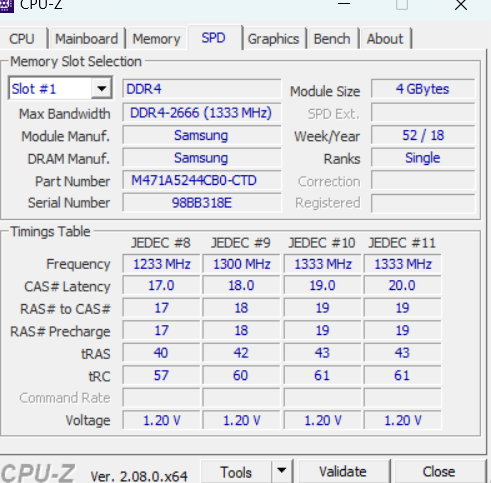
Task: Open the Mainboard tab
Action: pyautogui.click(x=86, y=39)
